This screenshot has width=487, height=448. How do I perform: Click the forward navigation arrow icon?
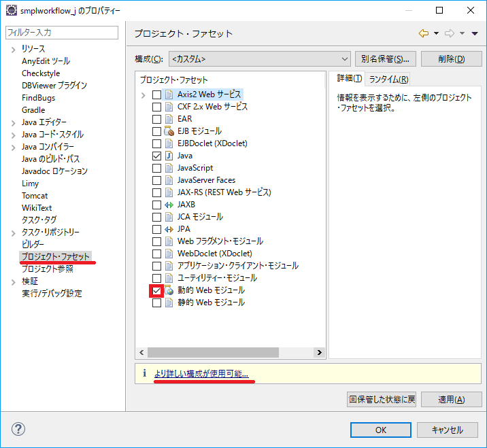pos(450,33)
